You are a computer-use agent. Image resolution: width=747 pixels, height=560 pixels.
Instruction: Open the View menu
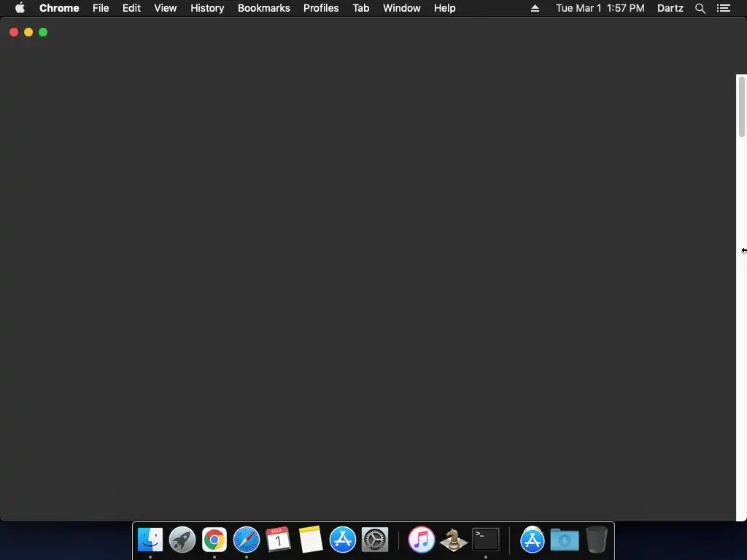click(x=166, y=8)
